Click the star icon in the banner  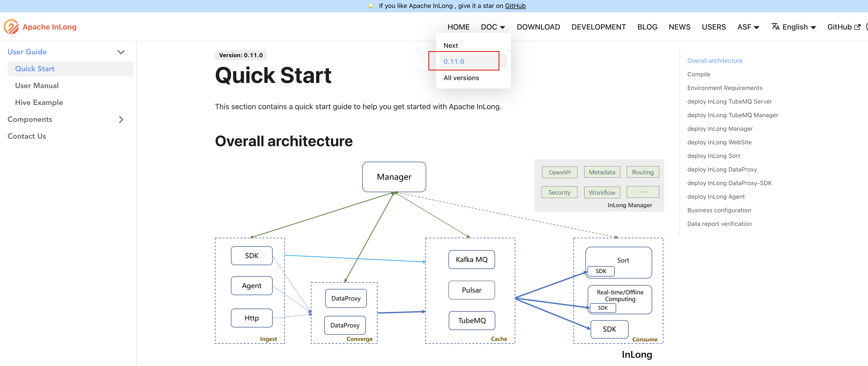pyautogui.click(x=371, y=6)
